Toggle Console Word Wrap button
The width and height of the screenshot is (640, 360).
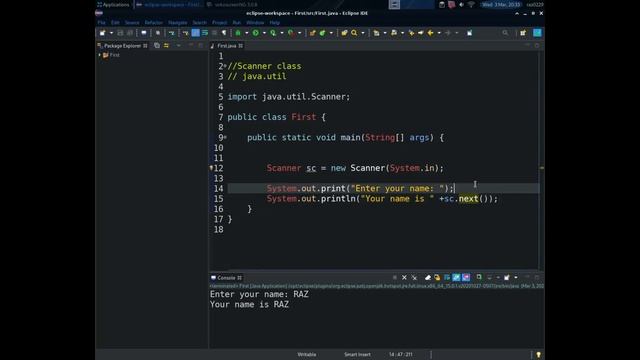point(447,278)
